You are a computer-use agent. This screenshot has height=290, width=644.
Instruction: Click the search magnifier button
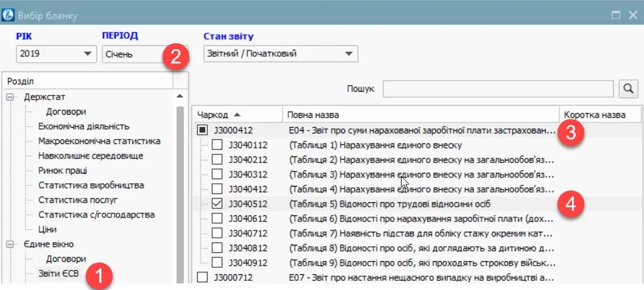coord(628,88)
